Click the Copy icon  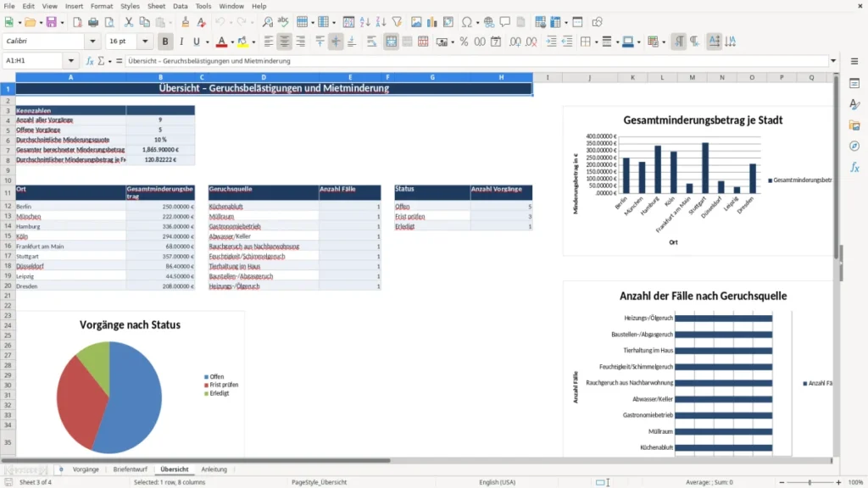pos(144,22)
